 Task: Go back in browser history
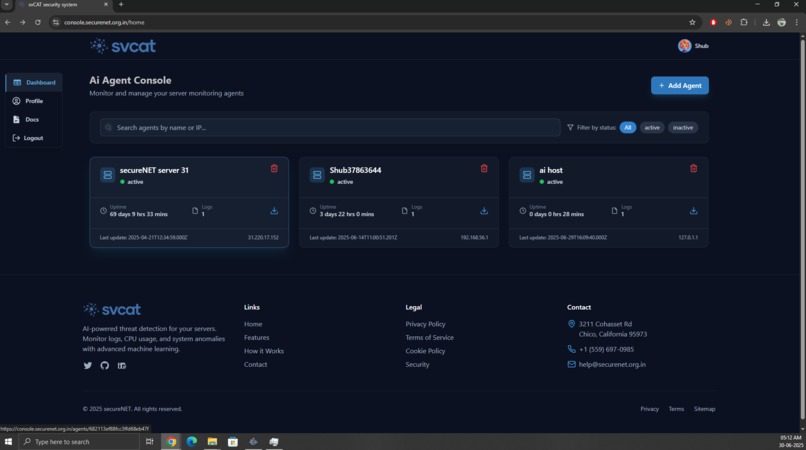coord(8,22)
